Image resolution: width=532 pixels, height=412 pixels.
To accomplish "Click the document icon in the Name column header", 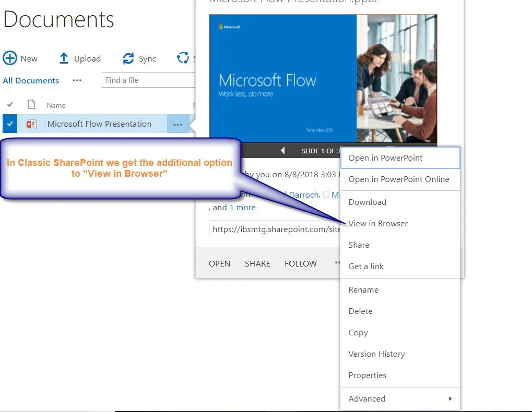I will [x=32, y=105].
